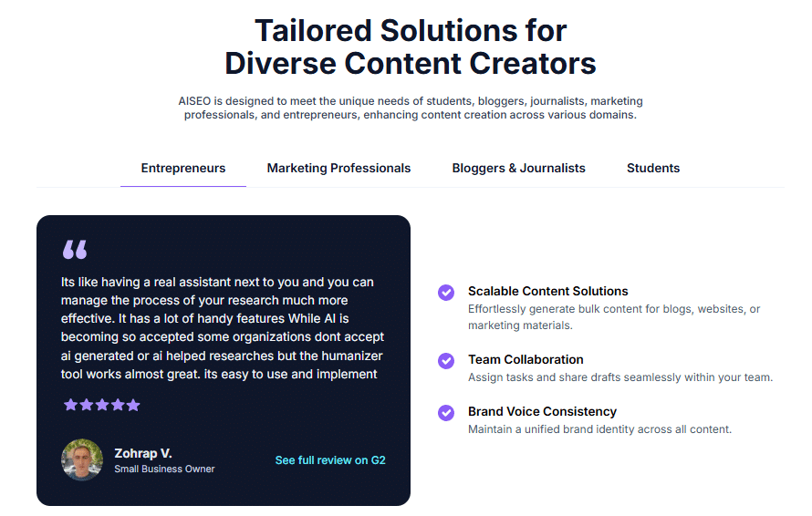Click Tailored Solutions for Diverse Content Creators heading
The height and width of the screenshot is (516, 812).
click(410, 46)
